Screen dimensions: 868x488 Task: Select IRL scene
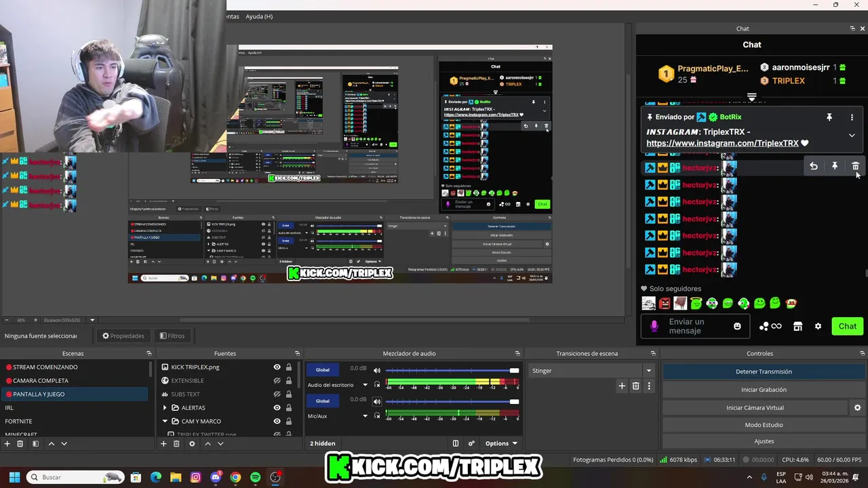pyautogui.click(x=75, y=407)
